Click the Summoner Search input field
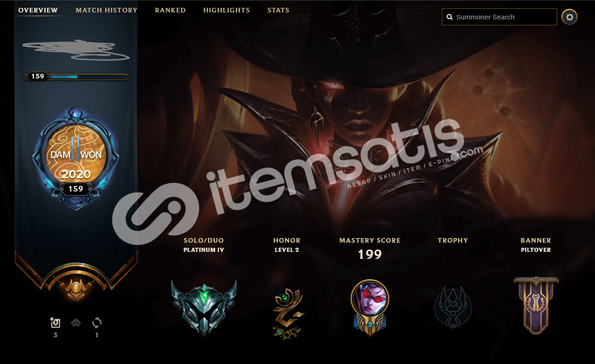This screenshot has width=595, height=364. pyautogui.click(x=500, y=17)
